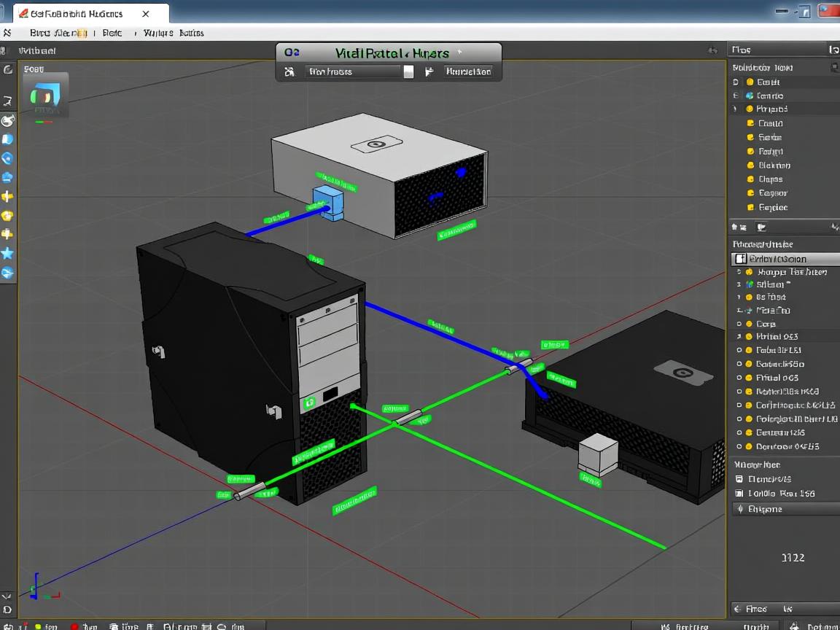Select the circular arrow icon atop left toolbar
The width and height of the screenshot is (840, 630).
coord(8,70)
